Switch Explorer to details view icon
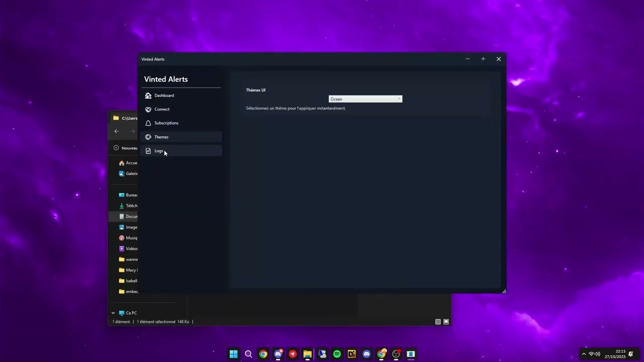Viewport: 644px width, 362px height. [x=438, y=322]
